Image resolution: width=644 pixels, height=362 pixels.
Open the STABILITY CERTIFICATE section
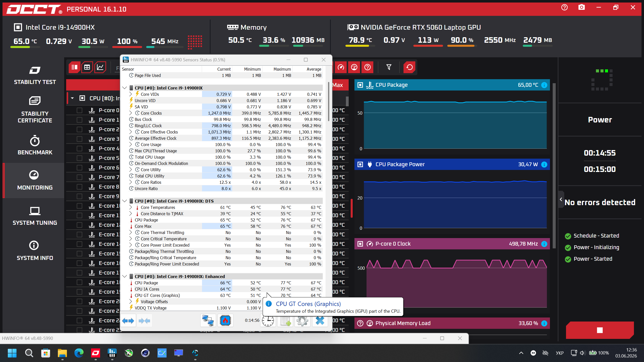pos(35,110)
